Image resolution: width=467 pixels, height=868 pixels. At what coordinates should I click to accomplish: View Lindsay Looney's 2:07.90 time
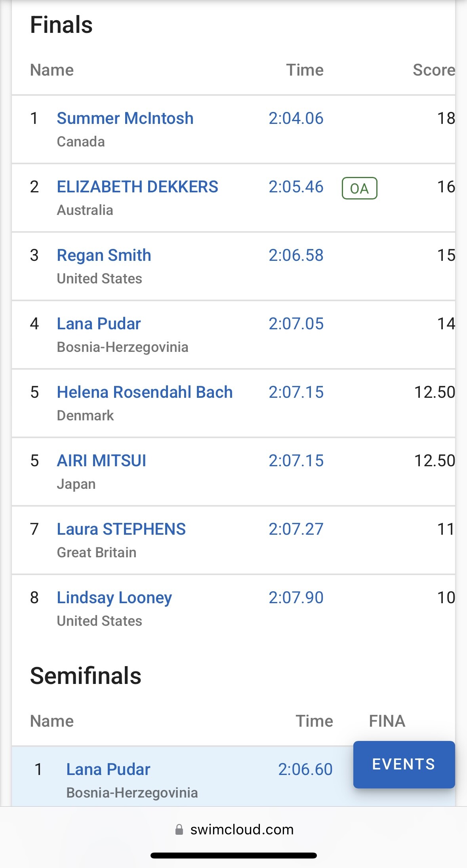[x=296, y=598]
